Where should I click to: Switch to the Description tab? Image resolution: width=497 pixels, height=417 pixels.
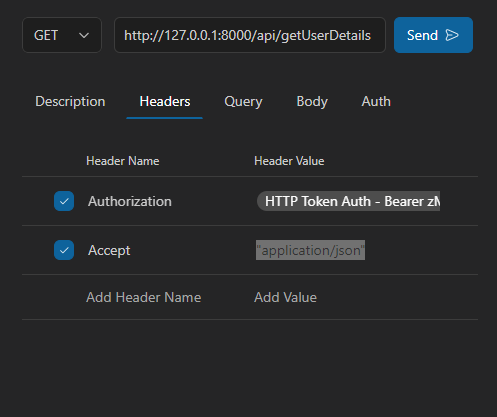tap(70, 101)
